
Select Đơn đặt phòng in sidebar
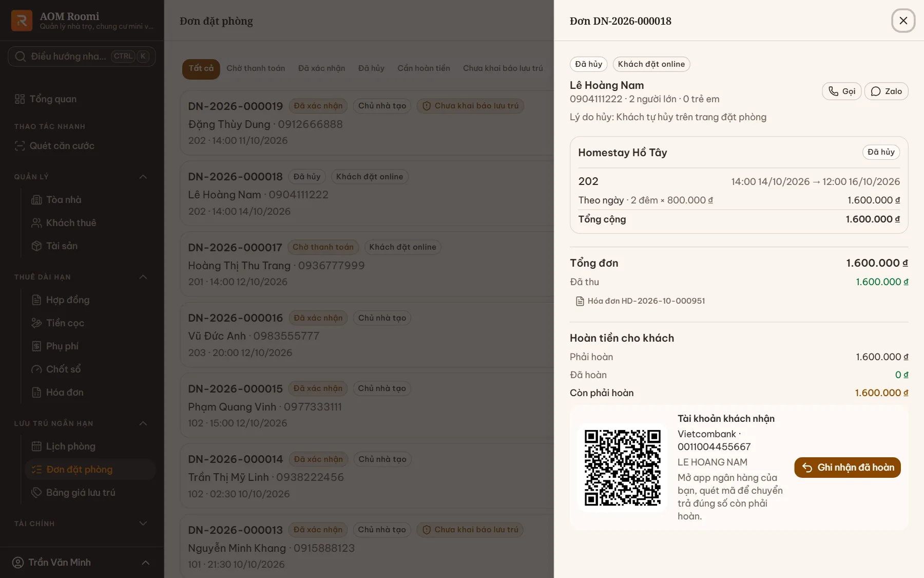(x=90, y=470)
